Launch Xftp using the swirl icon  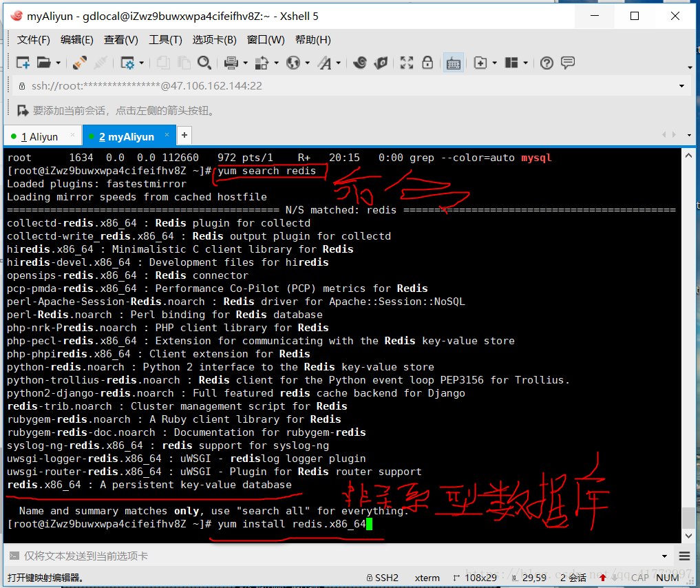[x=360, y=63]
